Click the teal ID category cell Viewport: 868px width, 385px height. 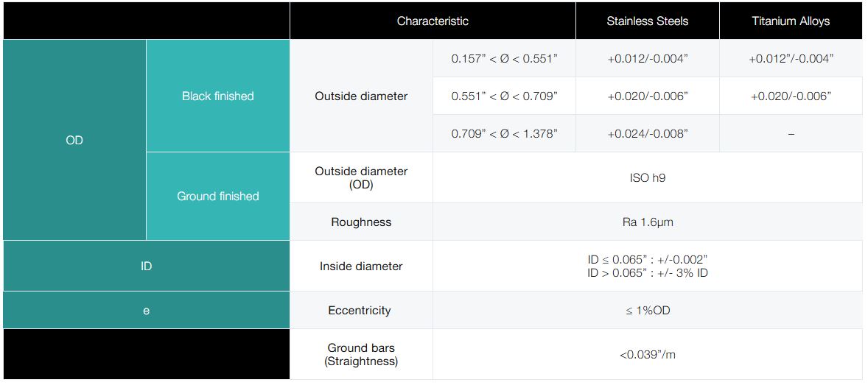(x=146, y=266)
